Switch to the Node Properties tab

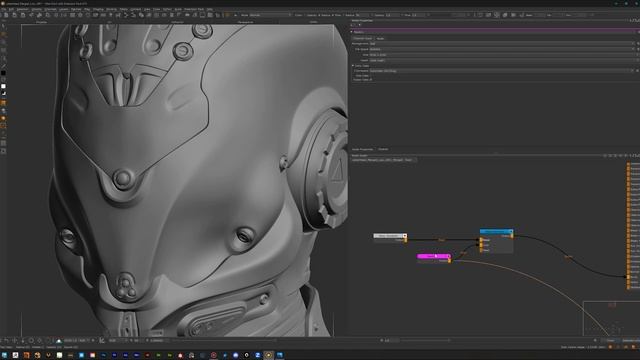coord(362,149)
